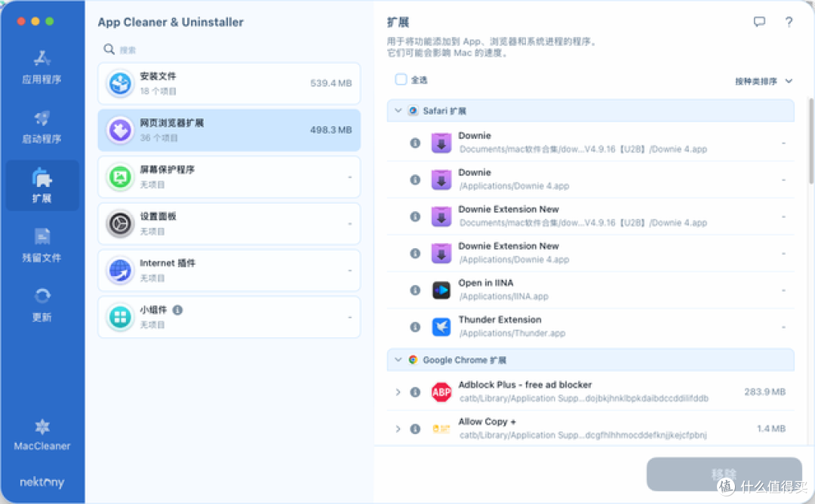815x504 pixels.
Task: Select Adblock Plus - free ad blocker text
Action: (x=525, y=385)
